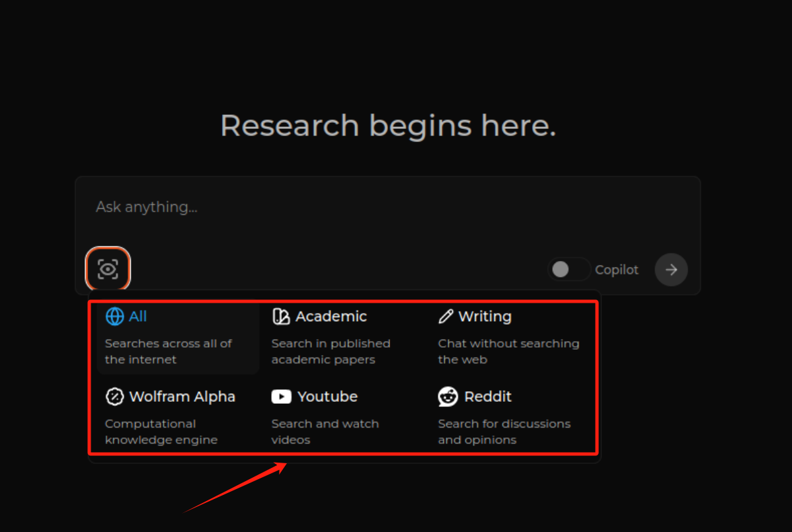The image size is (792, 532).
Task: Choose the Reddit focus mode title
Action: [x=488, y=397]
